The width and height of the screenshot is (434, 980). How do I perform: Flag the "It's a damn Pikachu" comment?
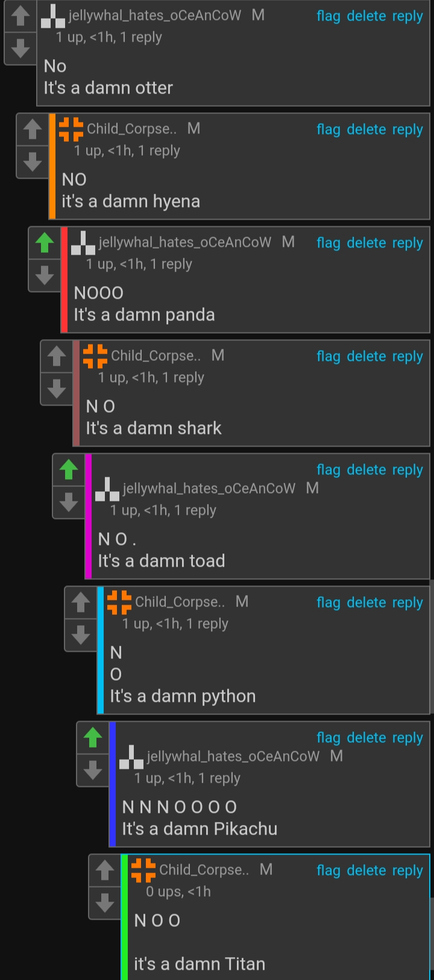[x=329, y=738]
